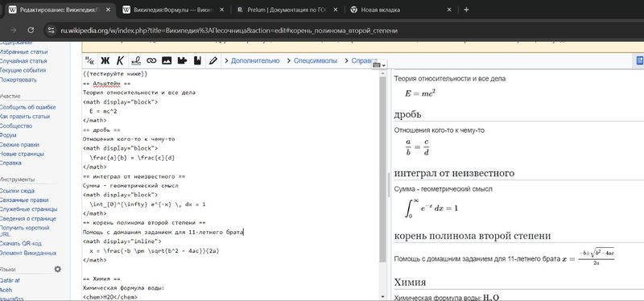Open language settings gear icon
The height and width of the screenshot is (301, 644).
58,270
